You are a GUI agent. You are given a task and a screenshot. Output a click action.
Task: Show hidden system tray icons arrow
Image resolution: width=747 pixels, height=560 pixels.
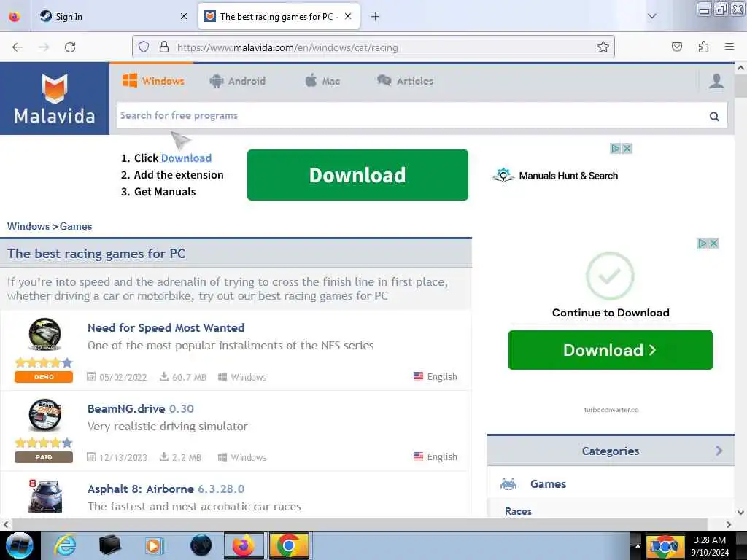(x=638, y=545)
